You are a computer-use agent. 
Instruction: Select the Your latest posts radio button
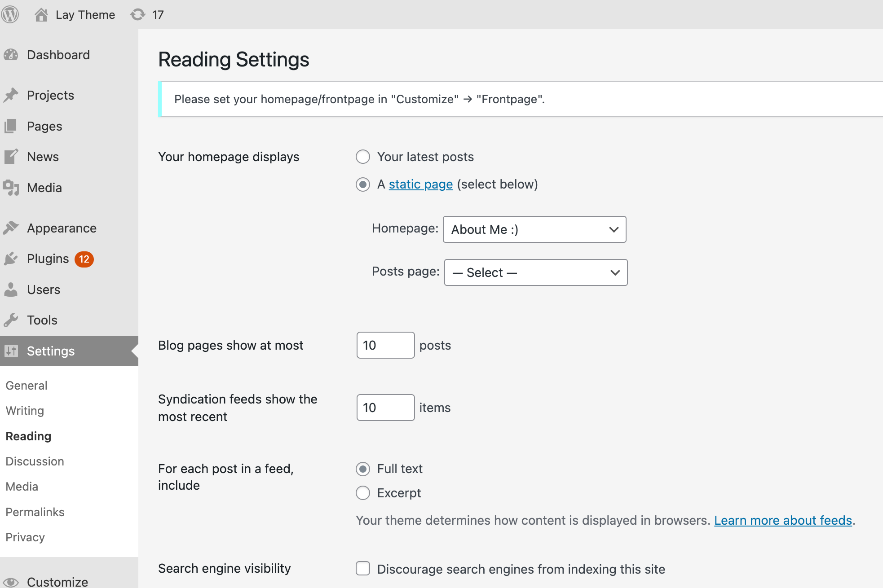pos(363,156)
